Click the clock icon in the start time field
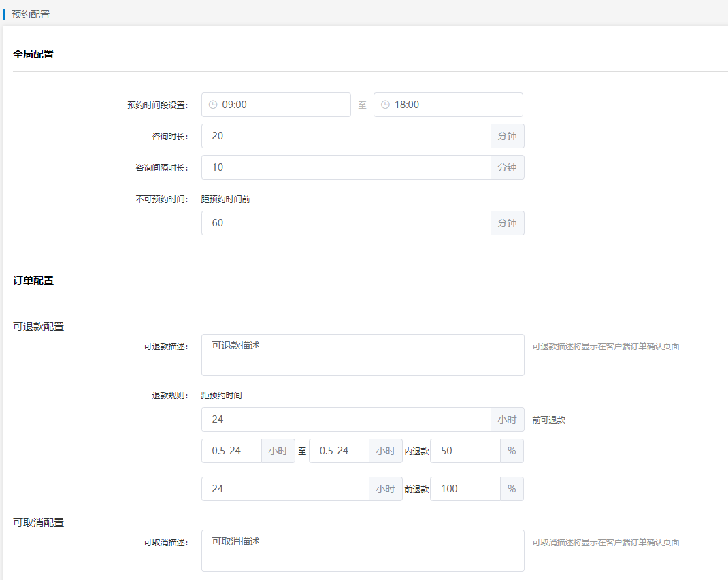Image resolution: width=728 pixels, height=580 pixels. point(212,104)
